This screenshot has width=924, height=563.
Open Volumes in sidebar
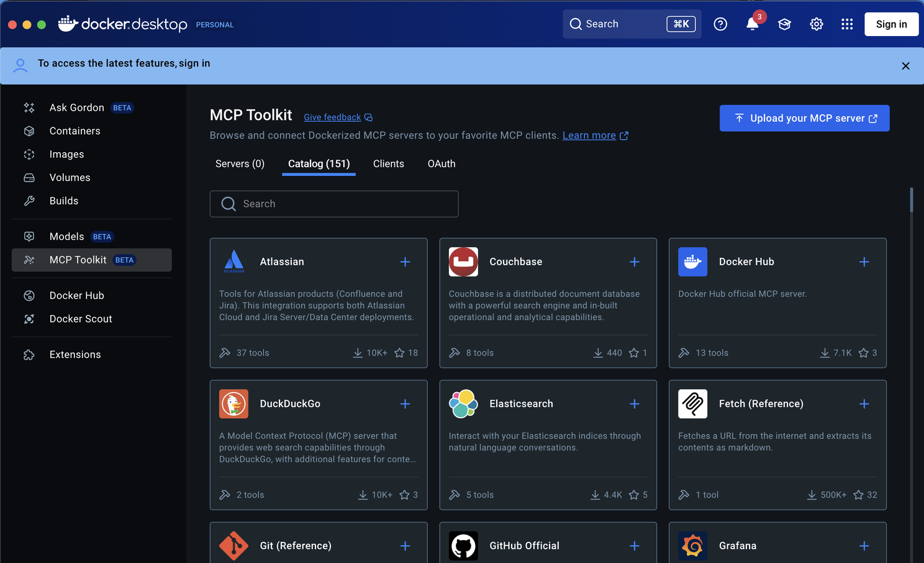tap(92, 178)
